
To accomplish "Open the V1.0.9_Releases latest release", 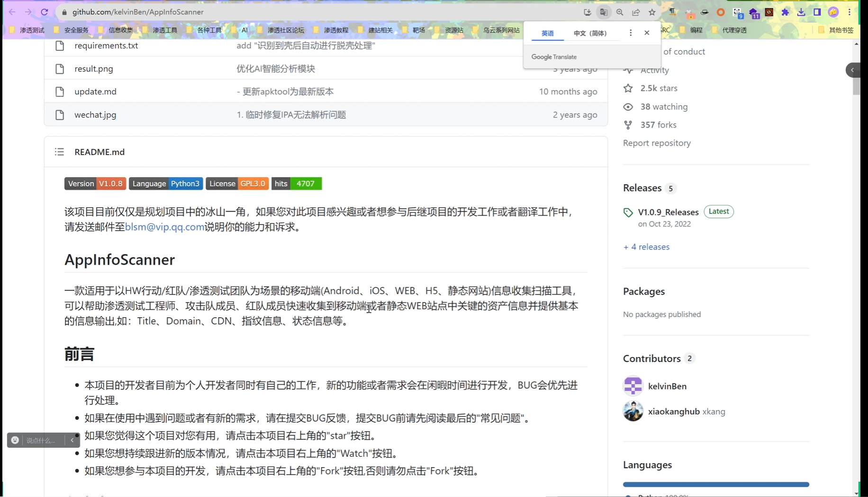I will pyautogui.click(x=668, y=212).
